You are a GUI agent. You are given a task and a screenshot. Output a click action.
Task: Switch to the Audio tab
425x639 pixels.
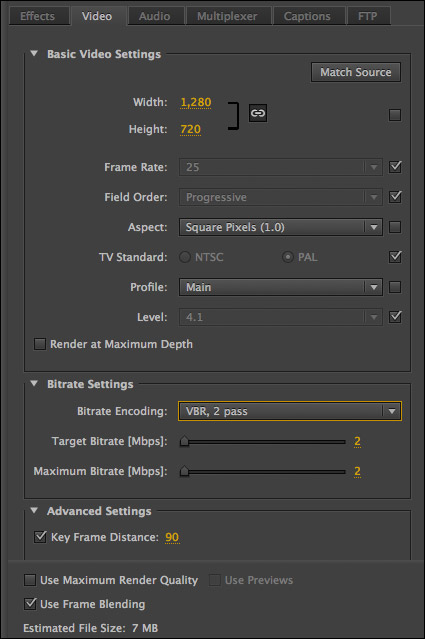154,16
